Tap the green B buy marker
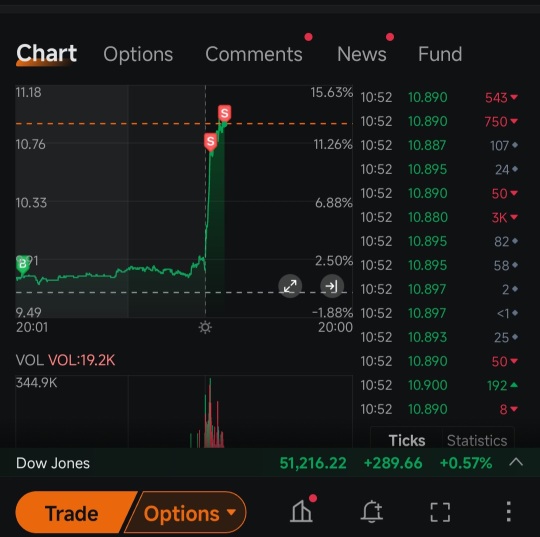Viewport: 540px width, 537px height. (23, 265)
